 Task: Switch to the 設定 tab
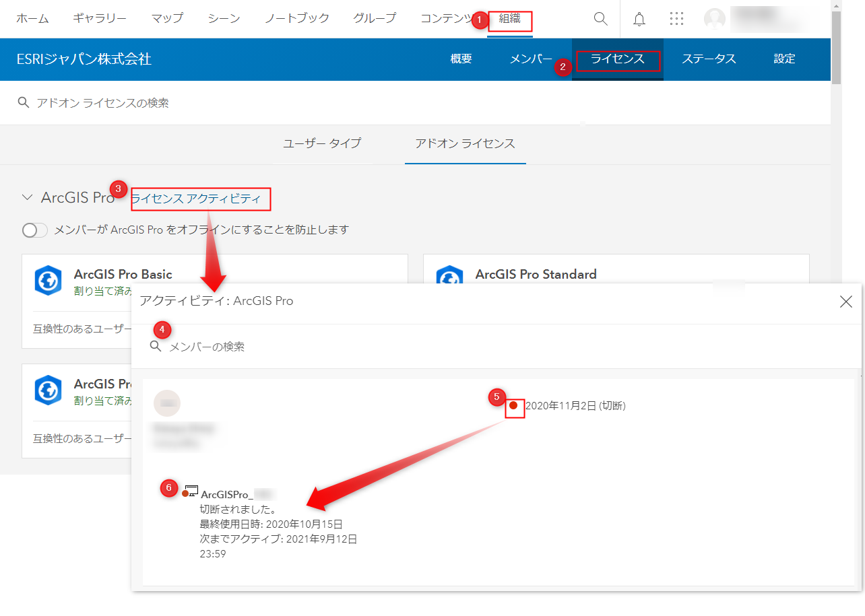784,59
